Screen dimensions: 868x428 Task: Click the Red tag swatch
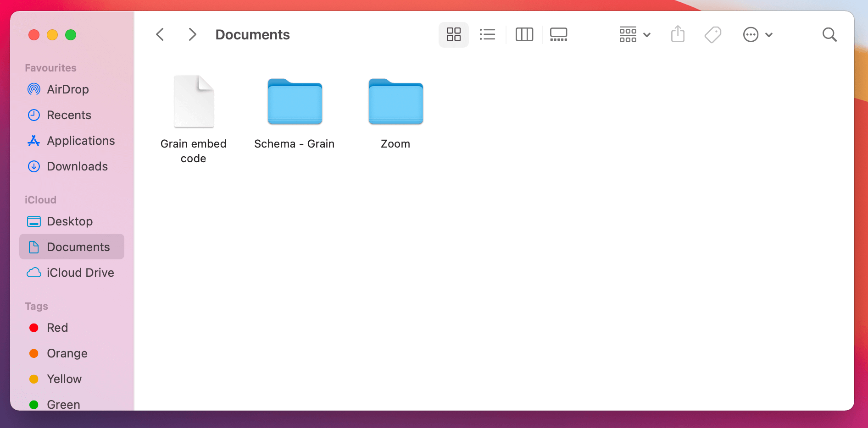34,328
